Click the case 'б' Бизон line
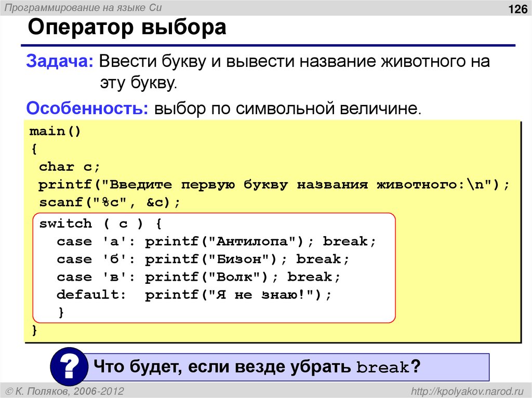The width and height of the screenshot is (532, 398). click(x=203, y=259)
